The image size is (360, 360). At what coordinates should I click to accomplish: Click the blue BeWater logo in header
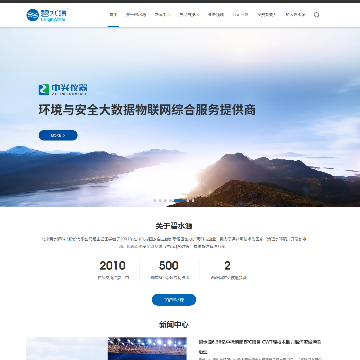pyautogui.click(x=47, y=15)
